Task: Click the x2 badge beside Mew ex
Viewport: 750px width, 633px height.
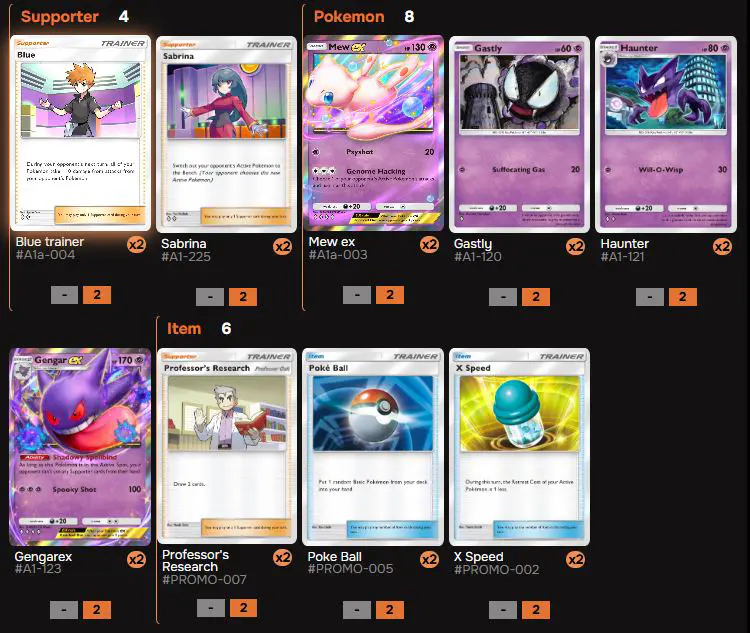Action: coord(429,245)
